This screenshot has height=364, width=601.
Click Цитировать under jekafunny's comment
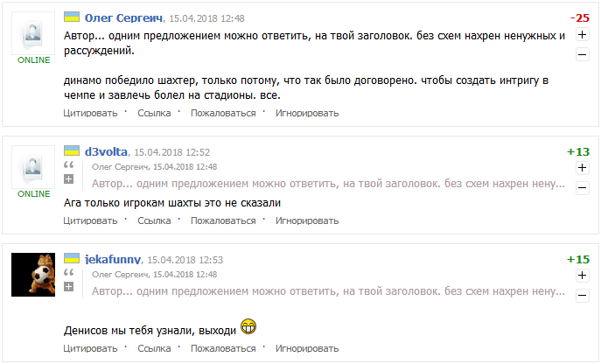pos(91,348)
